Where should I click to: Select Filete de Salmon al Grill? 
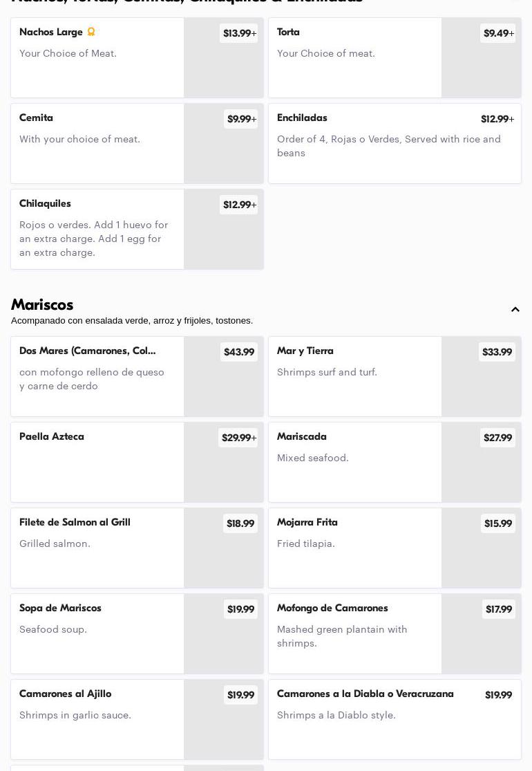click(x=97, y=548)
